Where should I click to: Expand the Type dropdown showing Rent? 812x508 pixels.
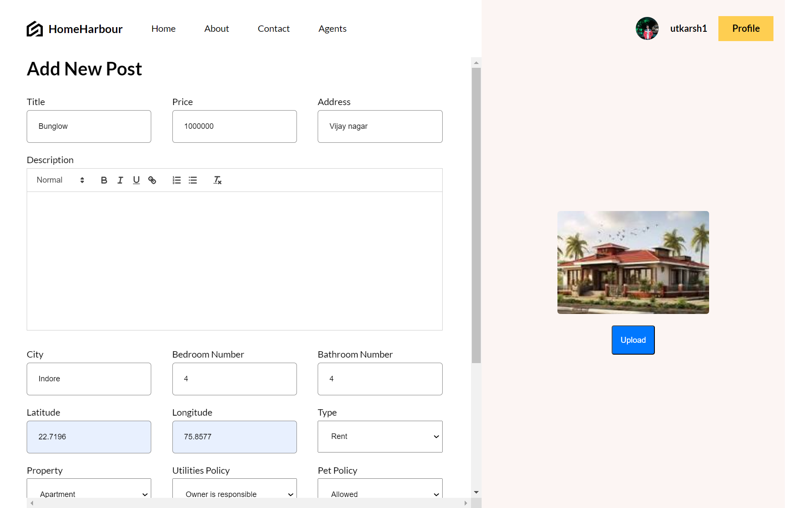click(x=380, y=436)
